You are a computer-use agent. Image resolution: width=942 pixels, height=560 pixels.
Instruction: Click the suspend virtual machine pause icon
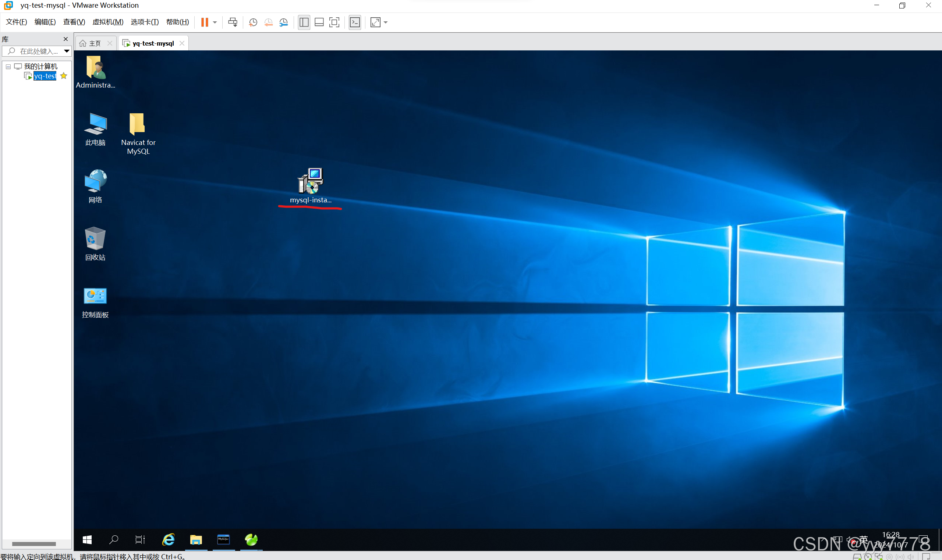[x=205, y=22]
